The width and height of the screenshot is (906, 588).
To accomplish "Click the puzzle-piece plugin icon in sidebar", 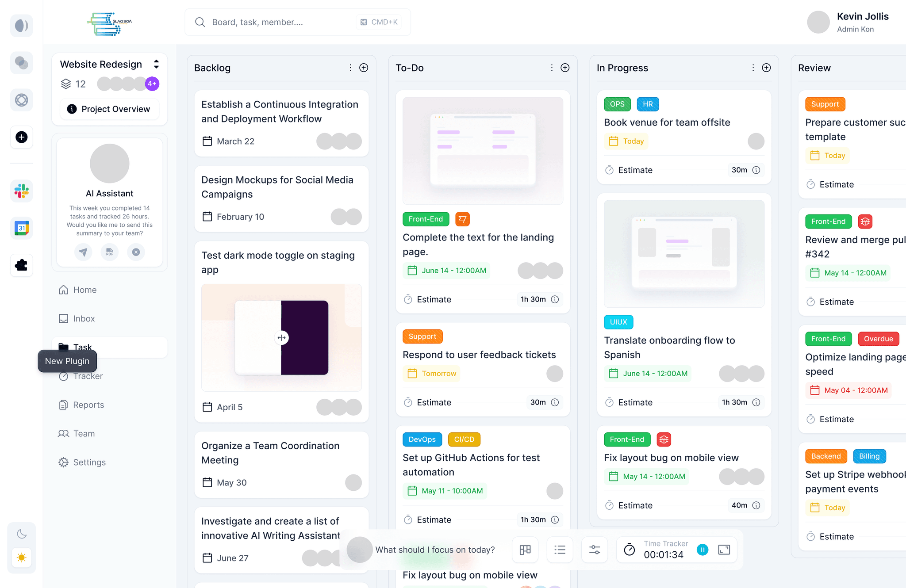I will click(21, 265).
